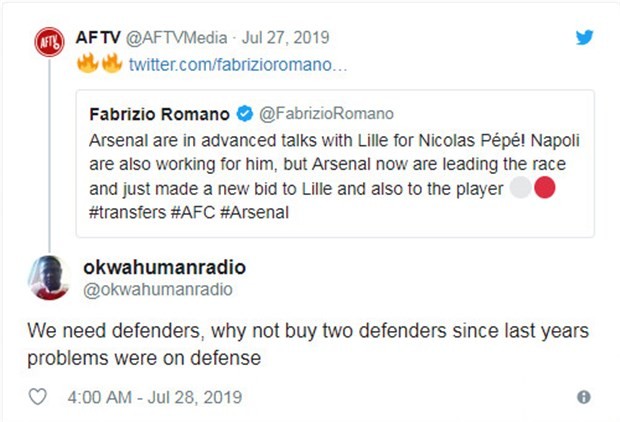Click Fabrizio Romano's display name

tap(160, 114)
